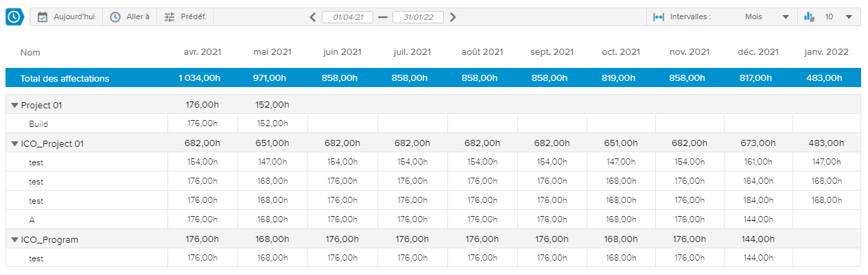
Task: Click the janv. 2022 column header
Action: pos(826,52)
